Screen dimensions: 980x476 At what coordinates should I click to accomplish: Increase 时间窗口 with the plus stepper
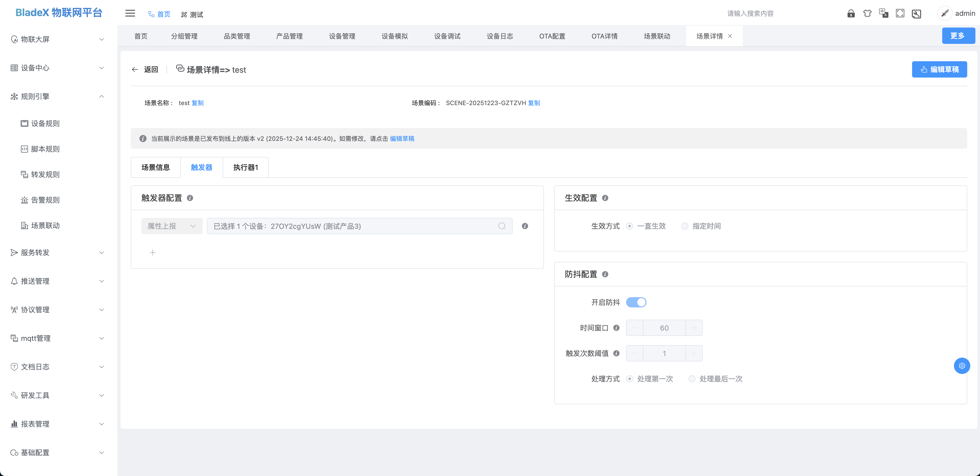coord(694,327)
